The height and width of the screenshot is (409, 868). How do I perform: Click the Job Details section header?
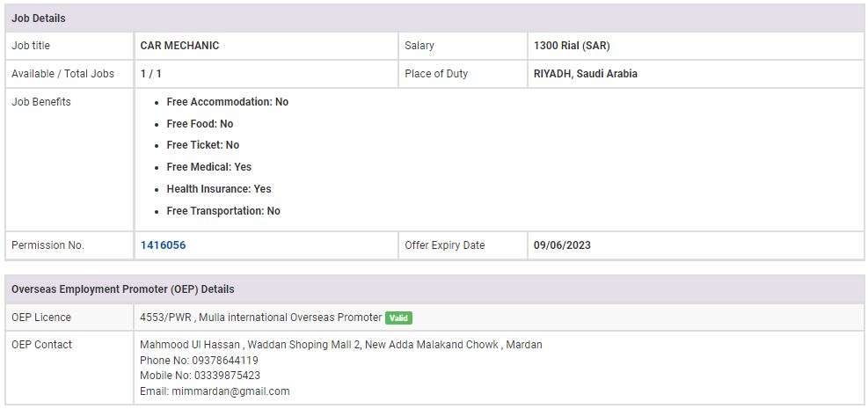(39, 18)
